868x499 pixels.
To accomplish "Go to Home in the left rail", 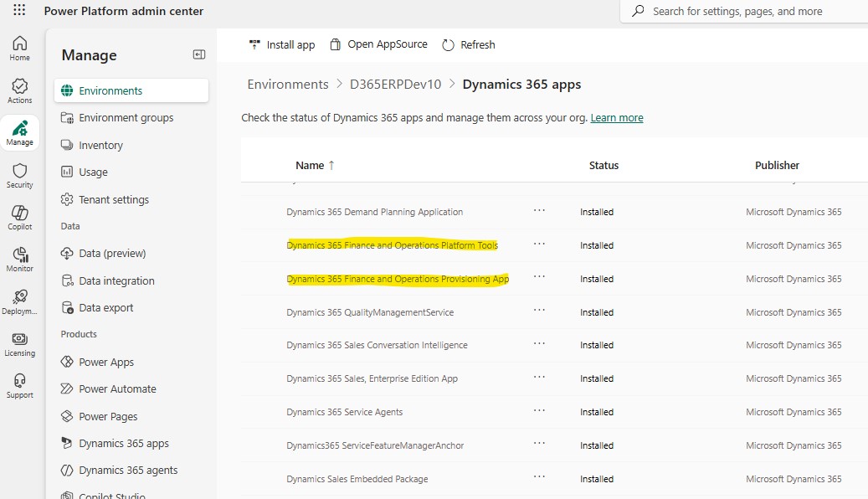I will (19, 49).
